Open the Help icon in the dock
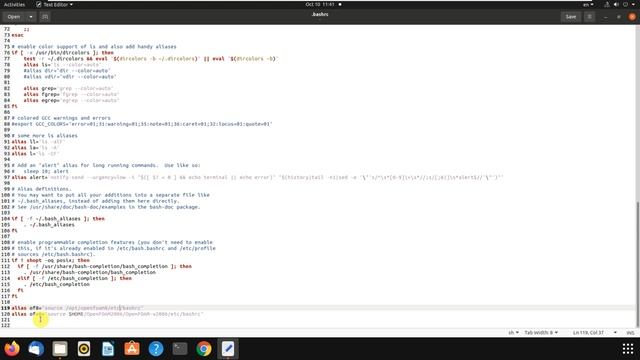Screen dimensions: 640x360 coord(156,349)
